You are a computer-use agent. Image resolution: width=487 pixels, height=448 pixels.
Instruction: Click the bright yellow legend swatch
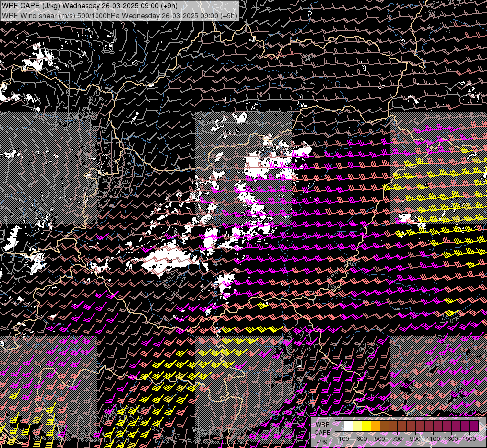tap(367, 426)
